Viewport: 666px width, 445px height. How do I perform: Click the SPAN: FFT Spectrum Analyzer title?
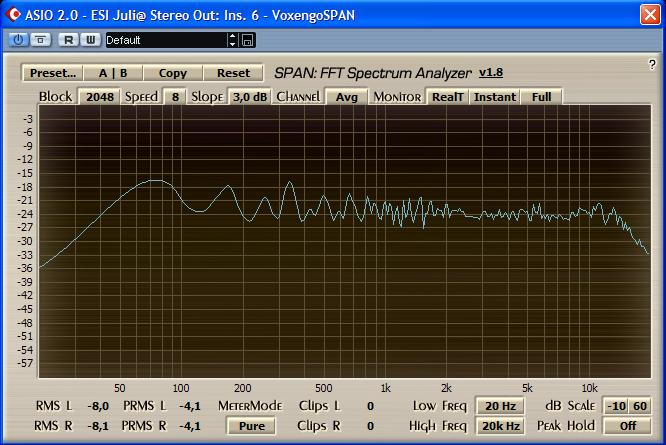(373, 73)
